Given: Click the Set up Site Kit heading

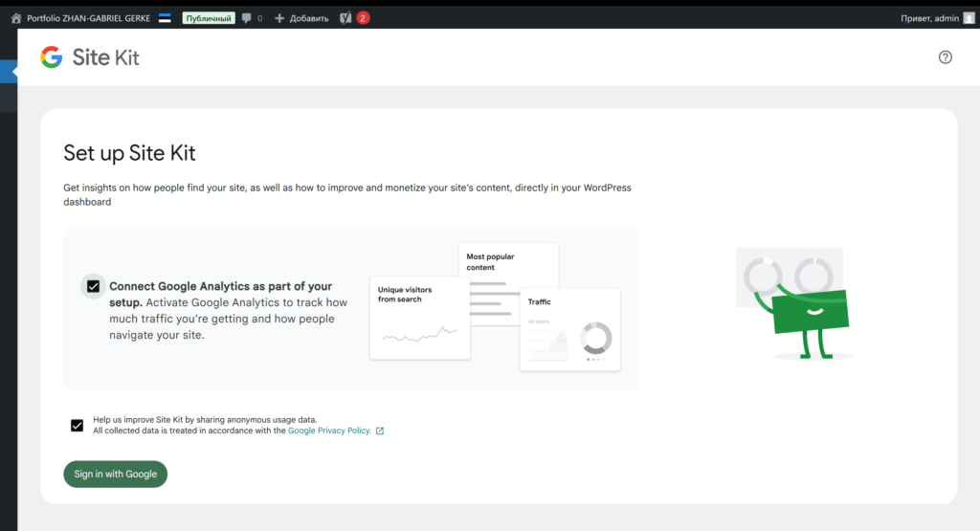Looking at the screenshot, I should pyautogui.click(x=129, y=153).
